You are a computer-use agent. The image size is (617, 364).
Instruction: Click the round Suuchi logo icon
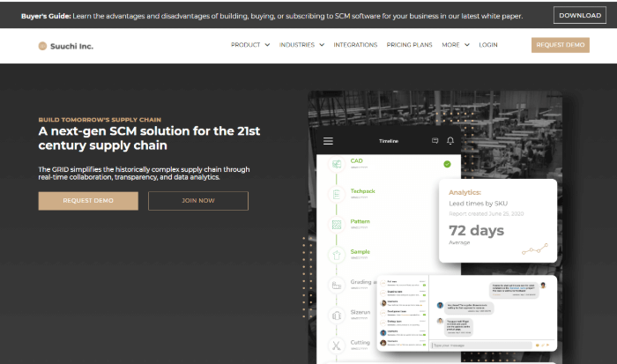[42, 46]
